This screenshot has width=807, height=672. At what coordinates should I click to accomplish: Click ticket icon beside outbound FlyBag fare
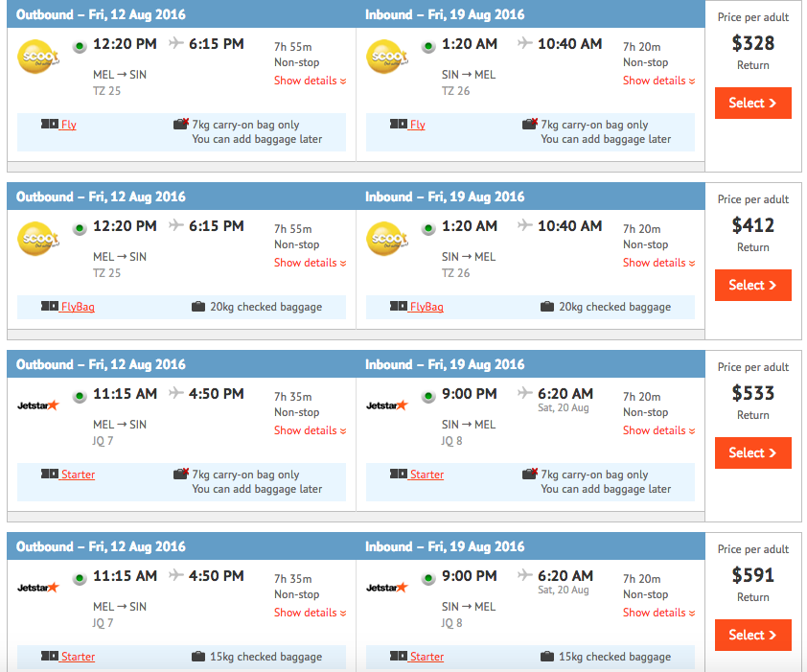point(50,307)
